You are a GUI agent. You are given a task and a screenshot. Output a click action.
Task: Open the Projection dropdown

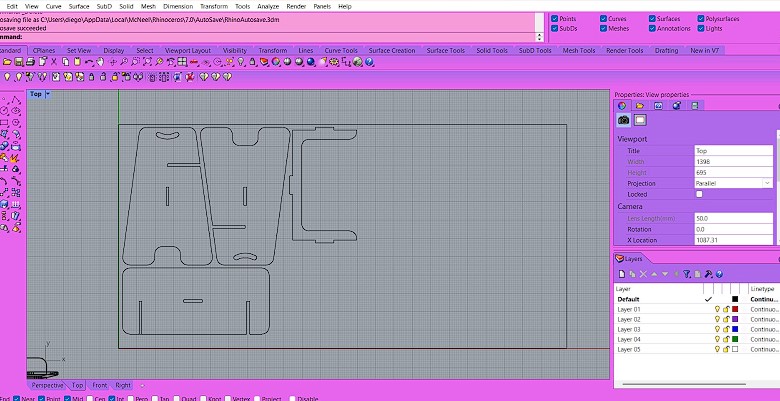point(767,183)
